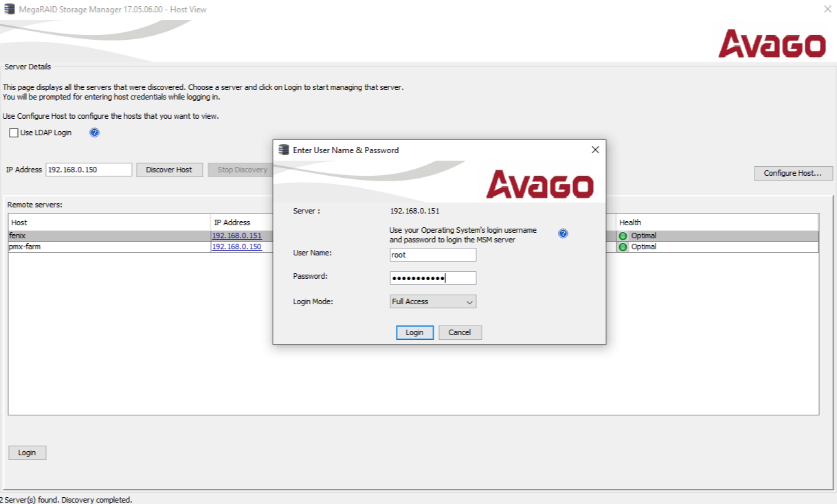
Task: Select the Host column header
Action: (x=109, y=222)
